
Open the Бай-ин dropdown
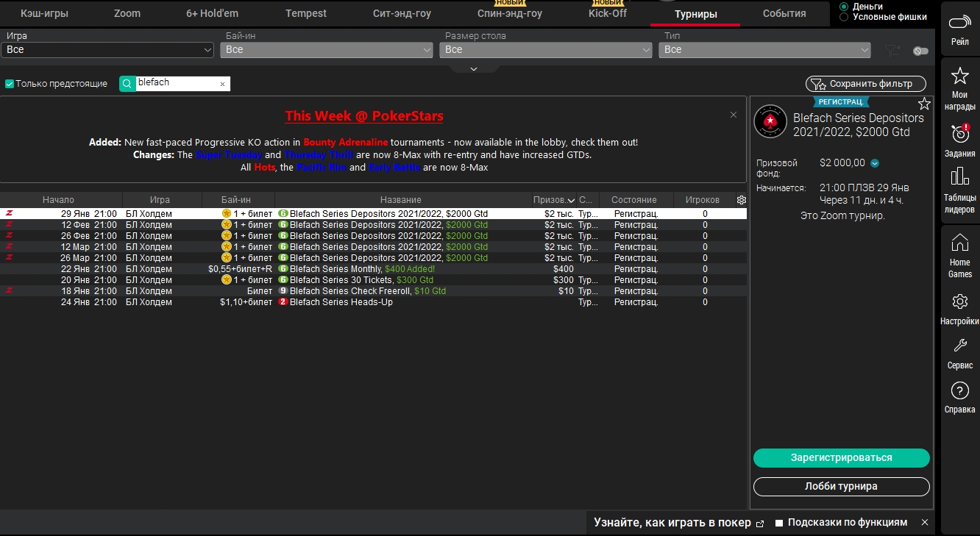[x=327, y=50]
